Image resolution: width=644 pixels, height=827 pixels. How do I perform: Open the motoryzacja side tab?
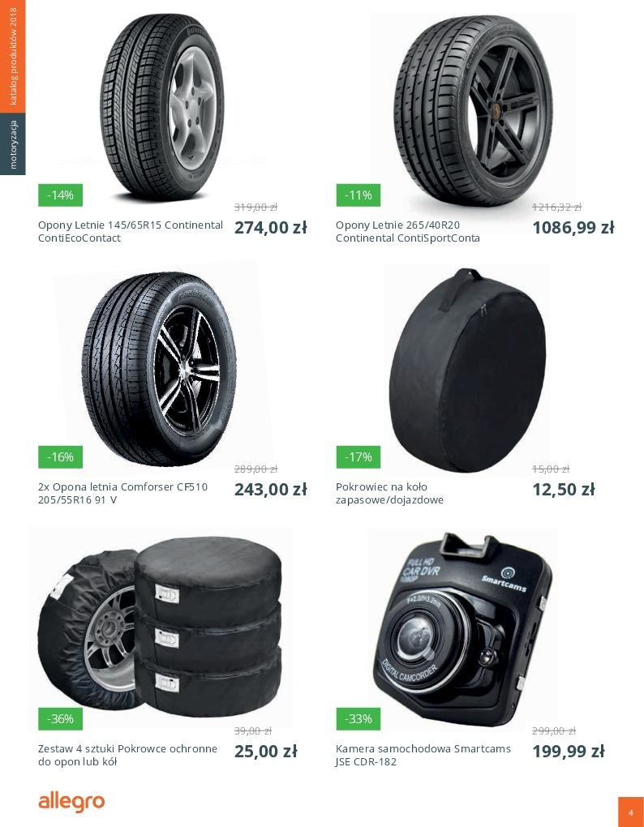13,144
